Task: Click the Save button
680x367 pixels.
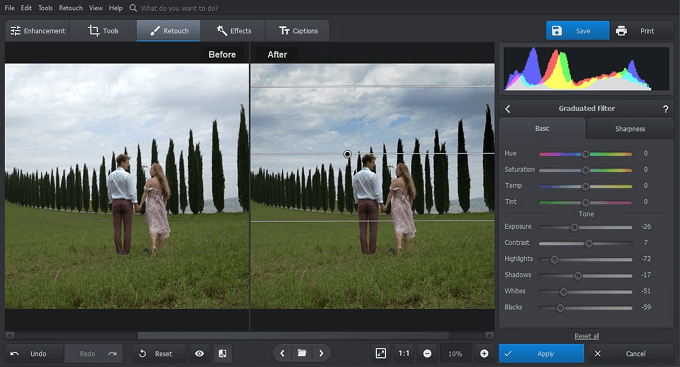Action: 578,31
